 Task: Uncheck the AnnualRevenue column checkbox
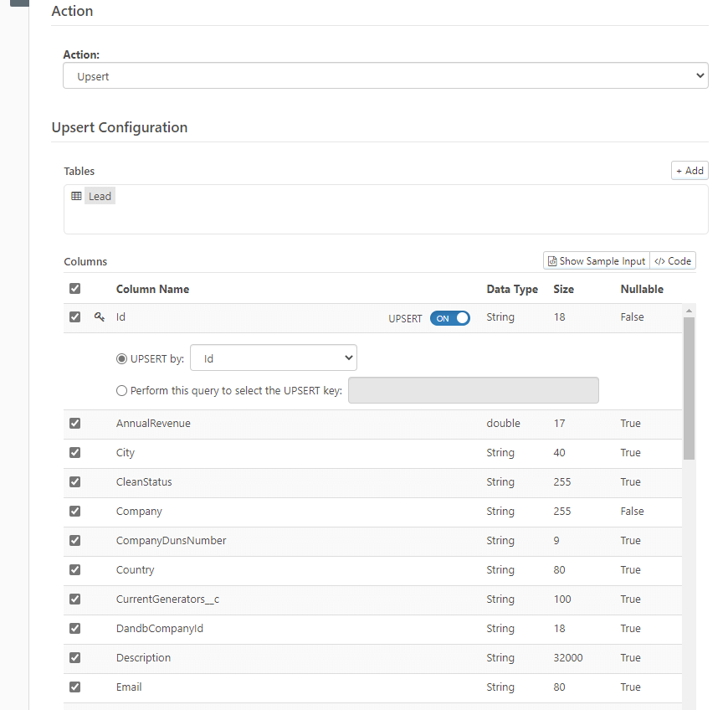click(x=74, y=424)
